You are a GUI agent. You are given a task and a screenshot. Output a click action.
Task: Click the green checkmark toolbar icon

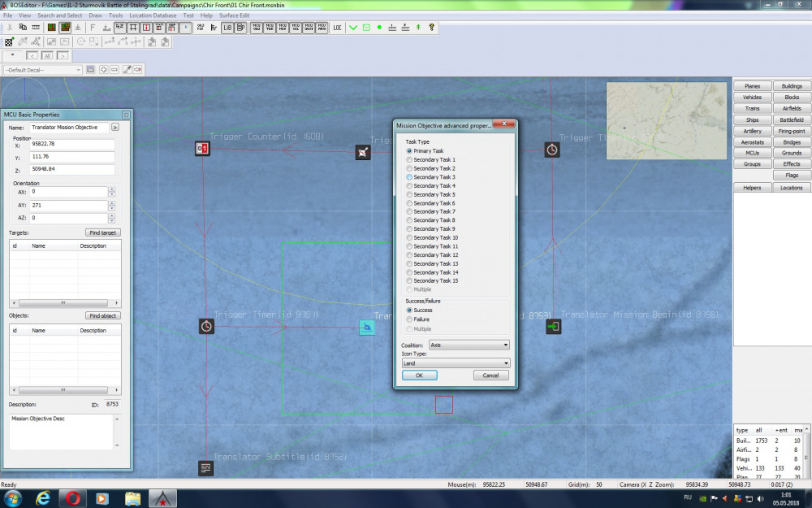tap(353, 28)
